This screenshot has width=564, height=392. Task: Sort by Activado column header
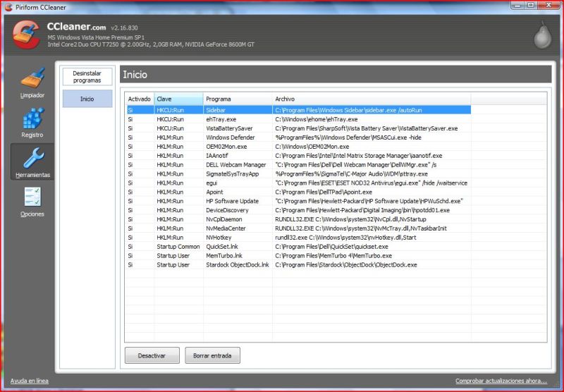pyautogui.click(x=140, y=99)
